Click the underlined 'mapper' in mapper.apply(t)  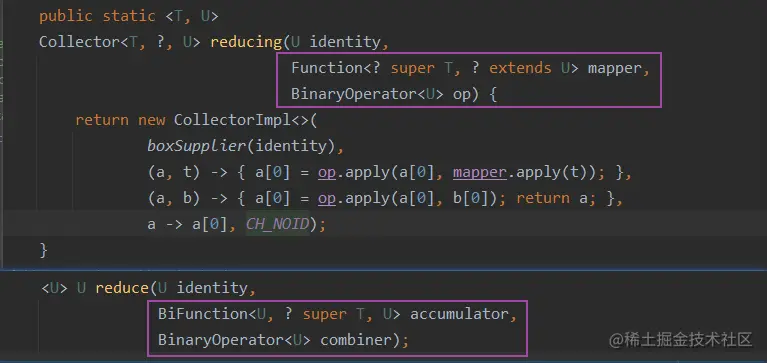click(x=479, y=173)
